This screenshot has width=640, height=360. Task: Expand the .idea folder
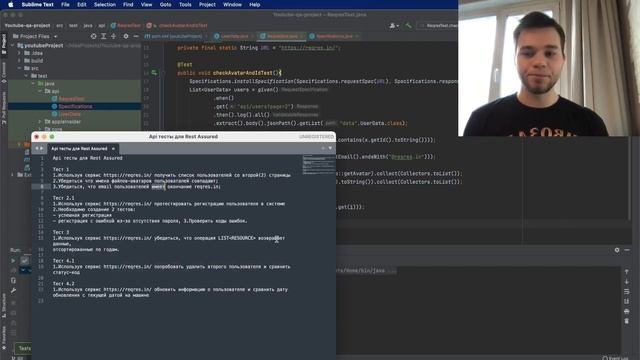[x=19, y=53]
